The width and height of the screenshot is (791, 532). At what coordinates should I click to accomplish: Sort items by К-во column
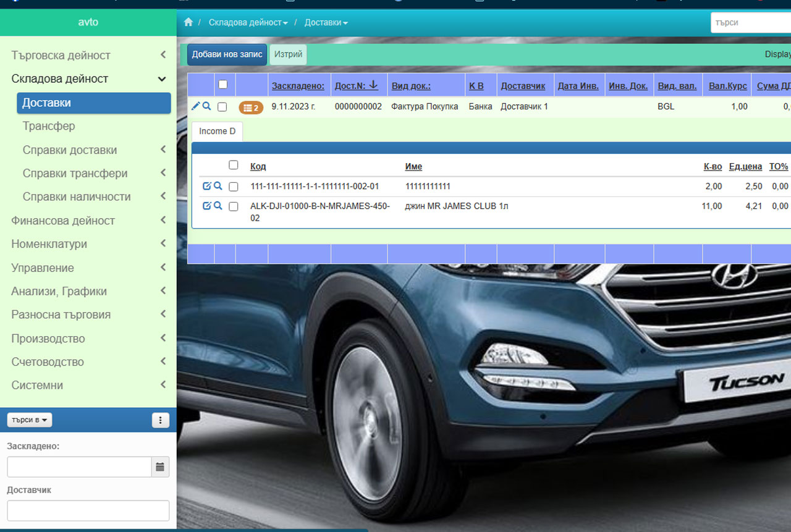coord(713,166)
